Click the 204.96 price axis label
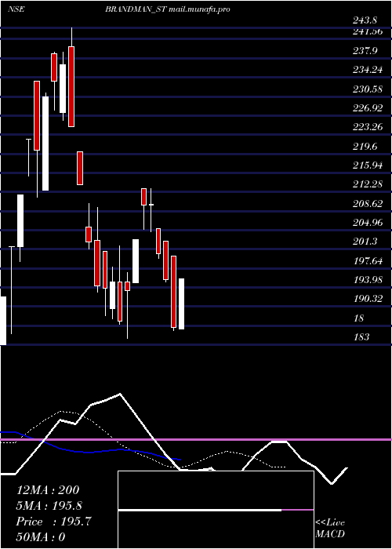 (368, 222)
